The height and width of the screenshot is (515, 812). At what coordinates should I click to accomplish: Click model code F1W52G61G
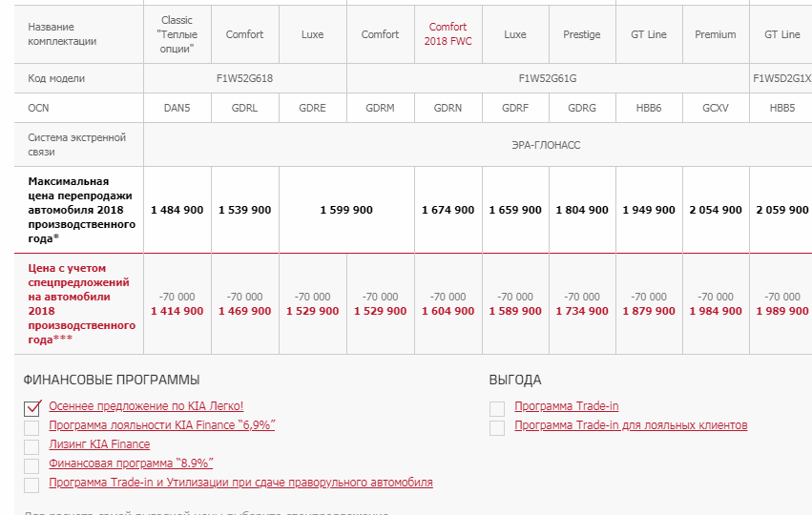point(548,78)
